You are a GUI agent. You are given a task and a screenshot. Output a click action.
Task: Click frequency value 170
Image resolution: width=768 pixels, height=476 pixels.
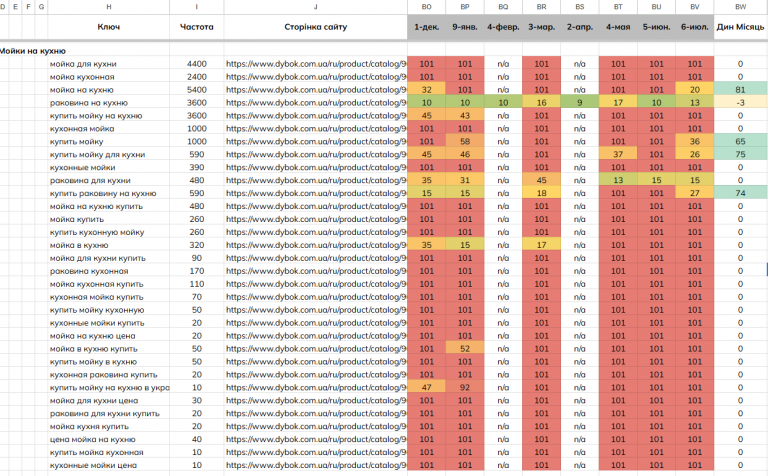tap(196, 271)
